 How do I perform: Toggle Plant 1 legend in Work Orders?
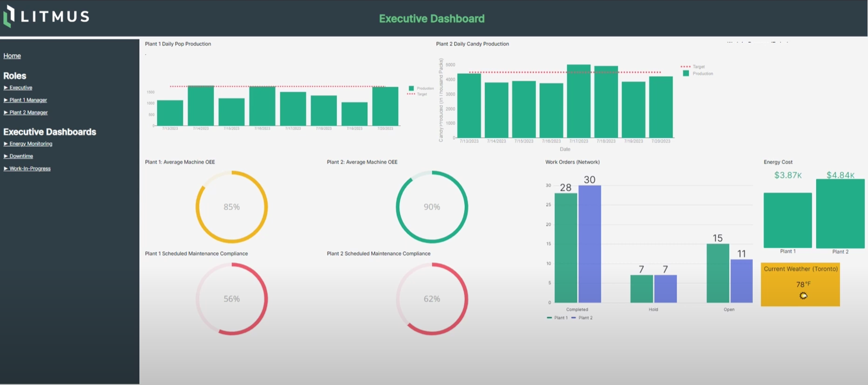[x=557, y=318]
